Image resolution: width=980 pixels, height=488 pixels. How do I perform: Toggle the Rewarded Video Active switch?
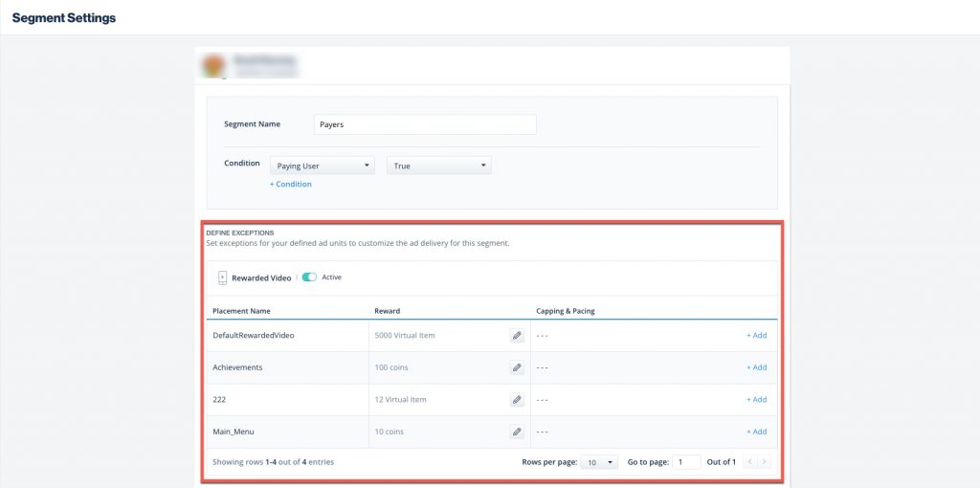point(309,277)
